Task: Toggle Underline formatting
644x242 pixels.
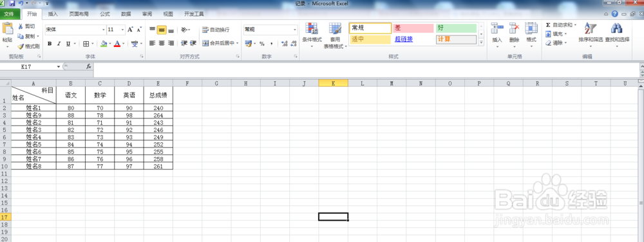Action: coord(68,44)
